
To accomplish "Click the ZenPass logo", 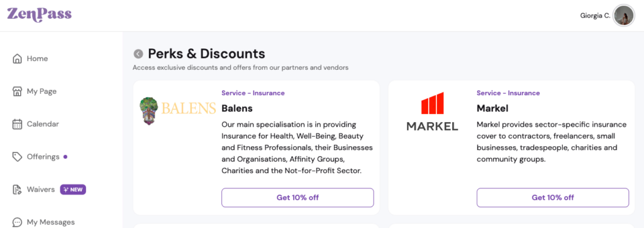I will pos(39,15).
